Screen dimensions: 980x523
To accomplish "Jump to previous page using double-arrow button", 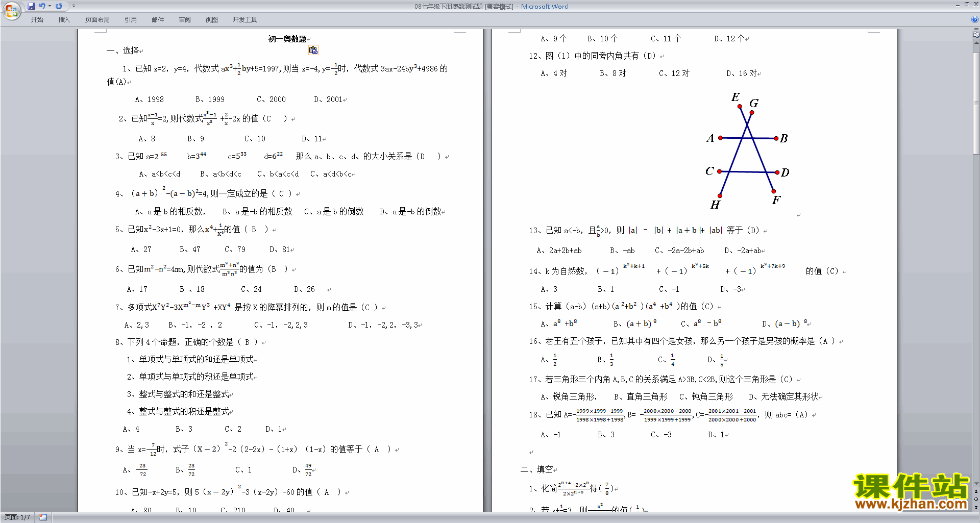I will (x=976, y=492).
